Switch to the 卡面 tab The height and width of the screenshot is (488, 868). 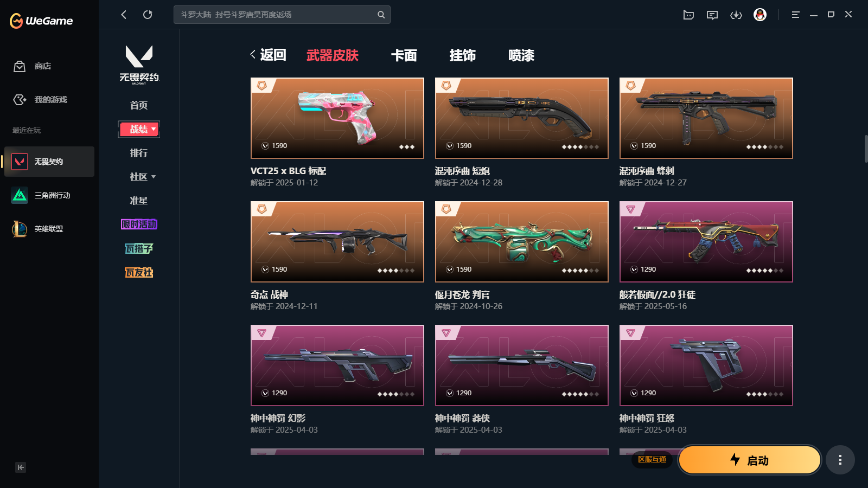coord(404,55)
